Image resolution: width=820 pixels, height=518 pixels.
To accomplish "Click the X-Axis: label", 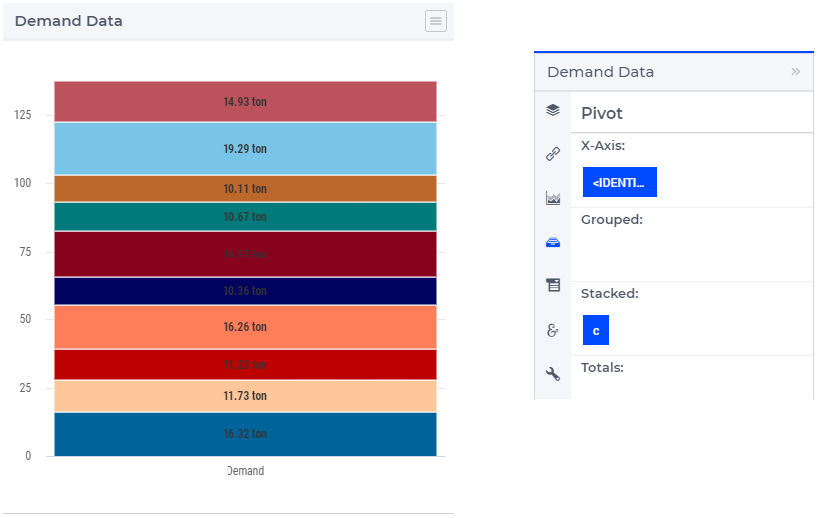I will [x=603, y=145].
